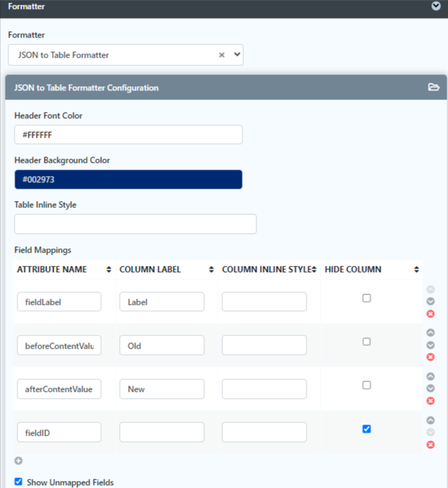Viewport: 448px width, 488px height.
Task: Move the afterContentValue row down
Action: click(x=431, y=388)
